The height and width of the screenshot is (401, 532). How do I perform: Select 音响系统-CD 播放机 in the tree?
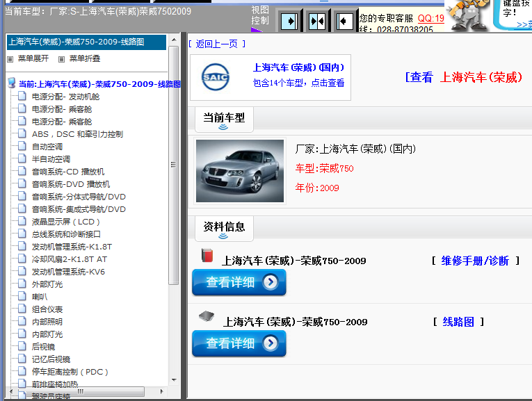click(x=68, y=172)
